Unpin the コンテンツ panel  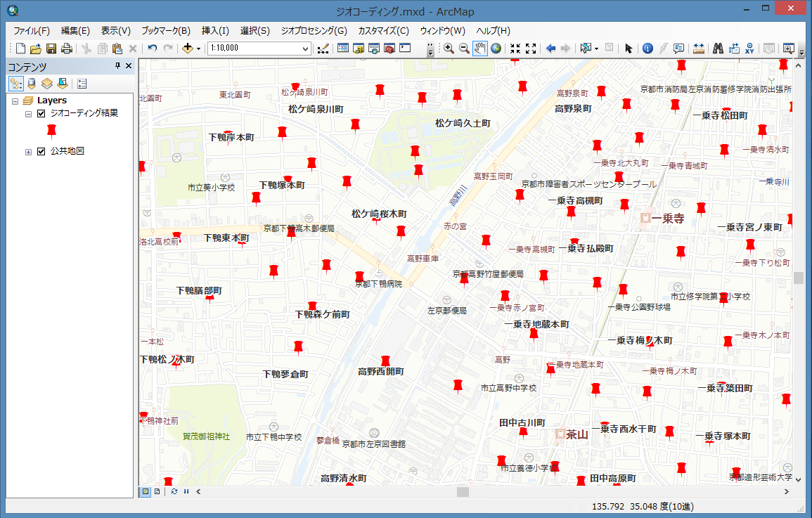click(118, 65)
